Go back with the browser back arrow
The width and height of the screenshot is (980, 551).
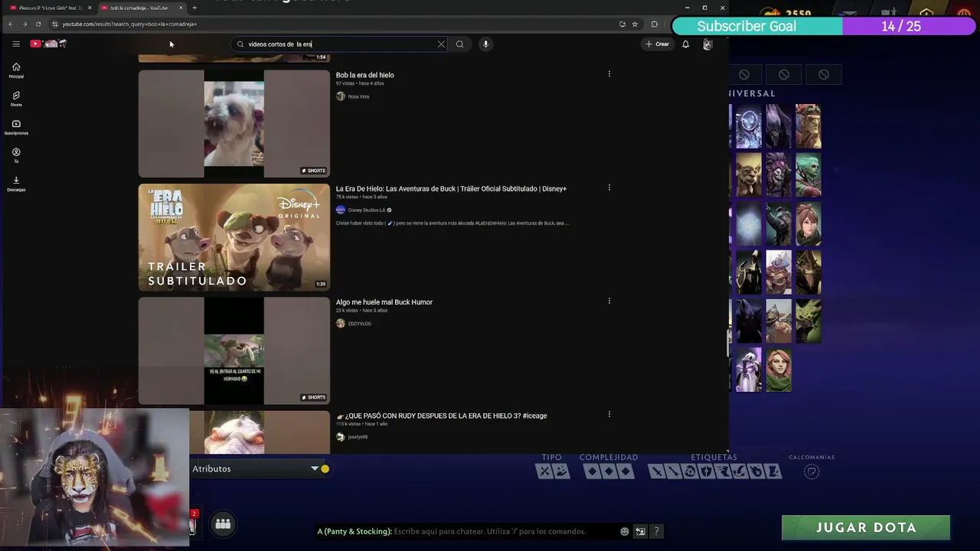point(11,24)
